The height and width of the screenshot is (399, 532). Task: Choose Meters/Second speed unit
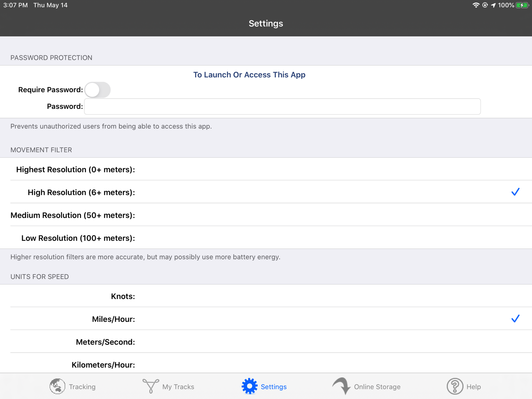pos(105,342)
